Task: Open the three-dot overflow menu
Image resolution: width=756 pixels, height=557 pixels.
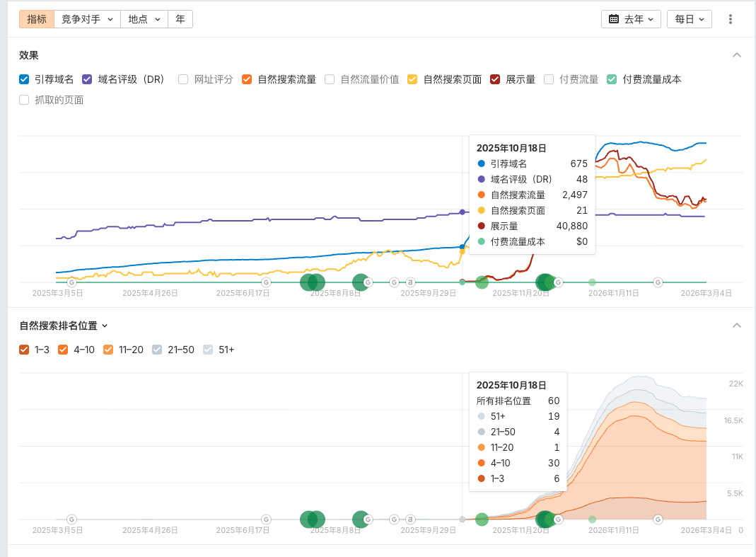Action: 730,19
